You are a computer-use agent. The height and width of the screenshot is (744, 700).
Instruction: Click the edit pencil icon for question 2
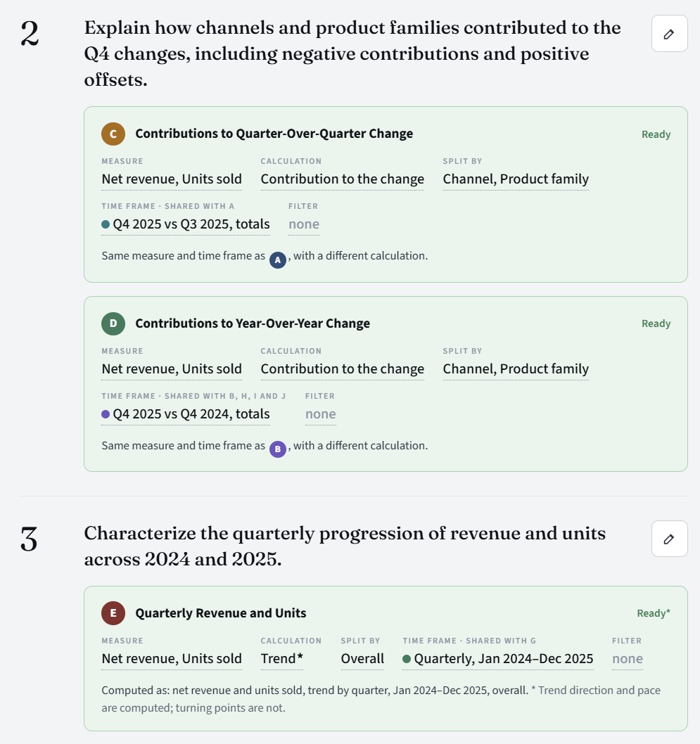click(669, 34)
